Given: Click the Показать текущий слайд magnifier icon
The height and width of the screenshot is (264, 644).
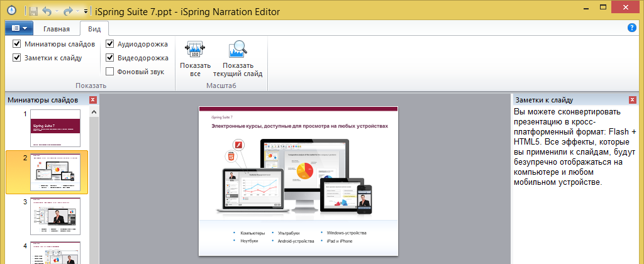Looking at the screenshot, I should (238, 50).
